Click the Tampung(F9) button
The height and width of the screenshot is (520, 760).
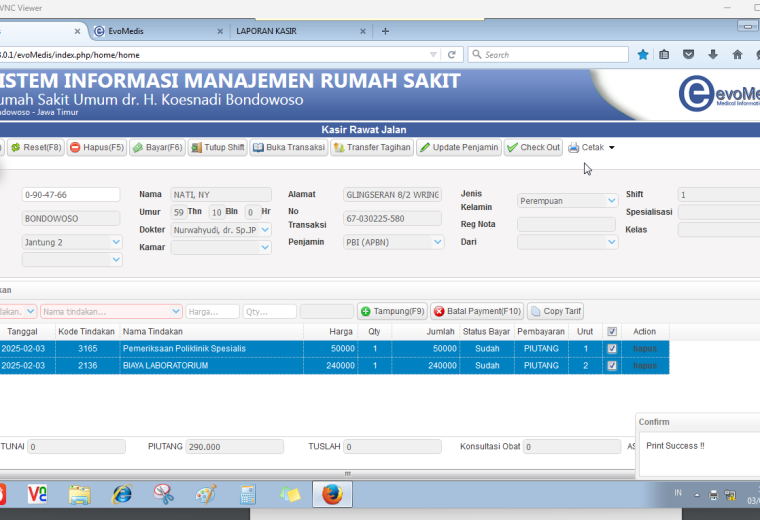393,311
